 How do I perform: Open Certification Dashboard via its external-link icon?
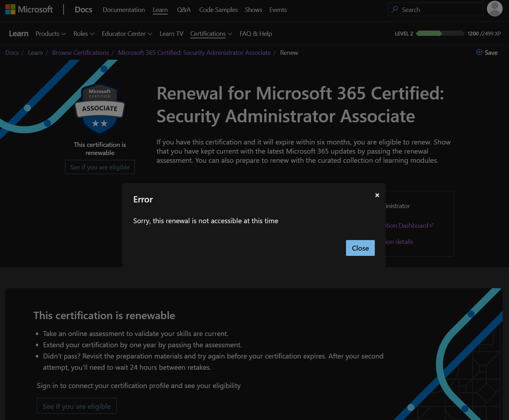point(431,225)
